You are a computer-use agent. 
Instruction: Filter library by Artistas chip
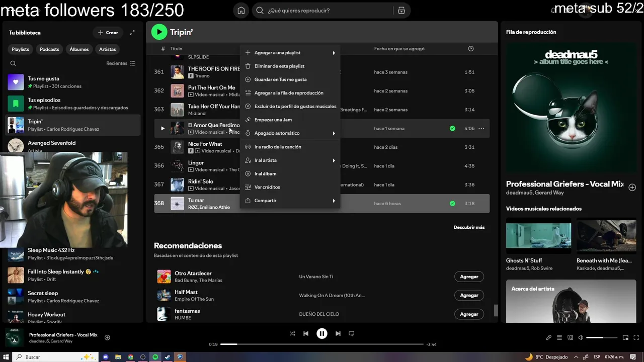point(108,49)
